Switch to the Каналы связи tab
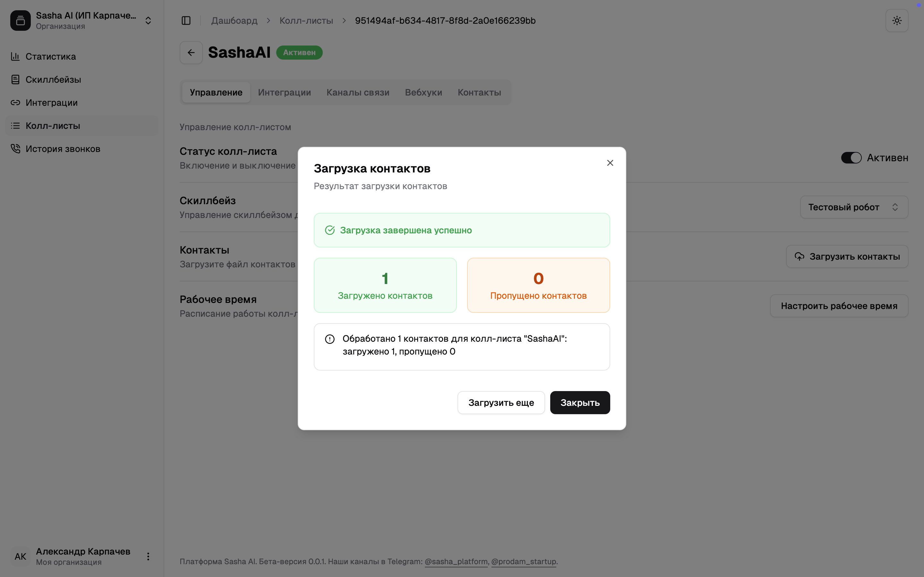This screenshot has height=577, width=924. (x=358, y=92)
